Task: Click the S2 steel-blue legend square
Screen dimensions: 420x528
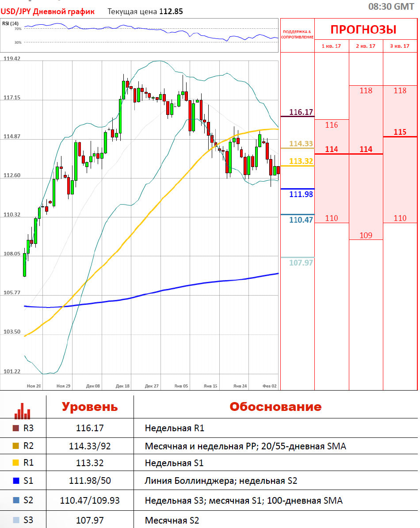Action: coord(16,501)
